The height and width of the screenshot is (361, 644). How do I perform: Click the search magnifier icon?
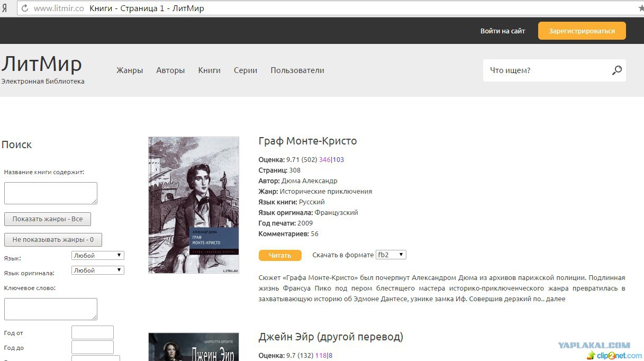(616, 70)
